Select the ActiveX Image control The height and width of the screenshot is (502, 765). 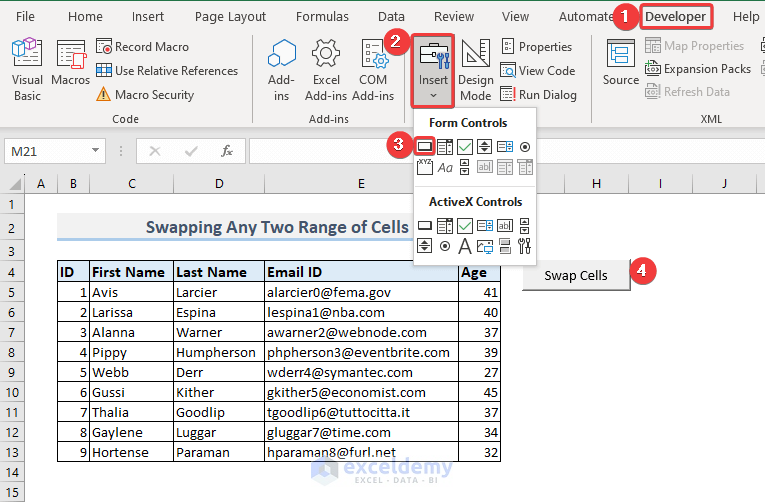(x=484, y=246)
